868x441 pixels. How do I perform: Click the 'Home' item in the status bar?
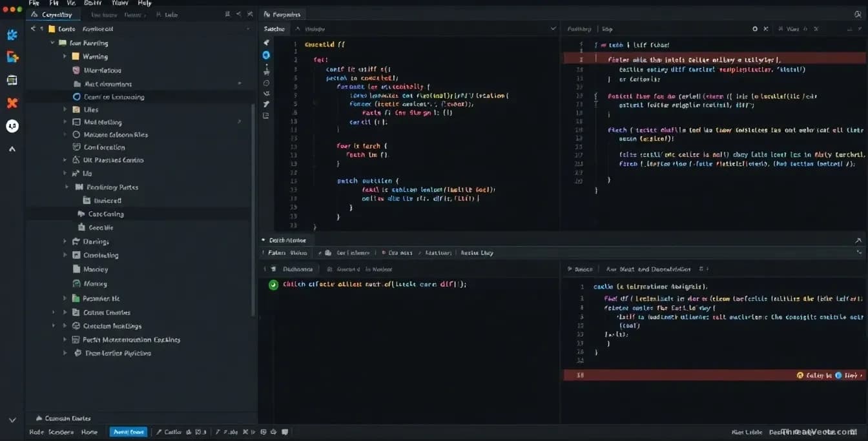point(89,432)
